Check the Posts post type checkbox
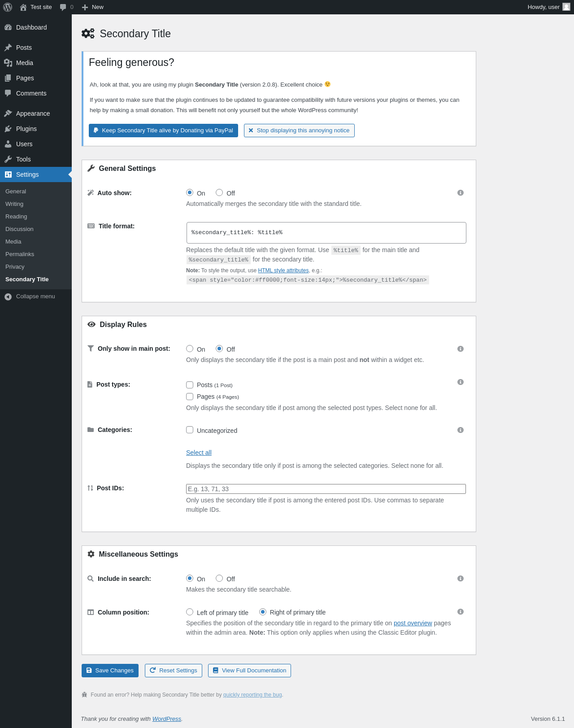The width and height of the screenshot is (574, 728). click(190, 385)
